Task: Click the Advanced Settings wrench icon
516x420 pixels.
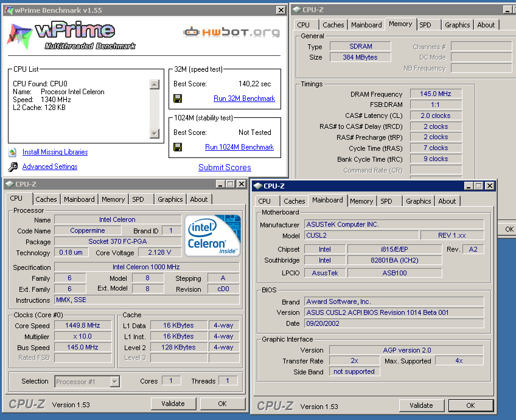Action: 13,167
